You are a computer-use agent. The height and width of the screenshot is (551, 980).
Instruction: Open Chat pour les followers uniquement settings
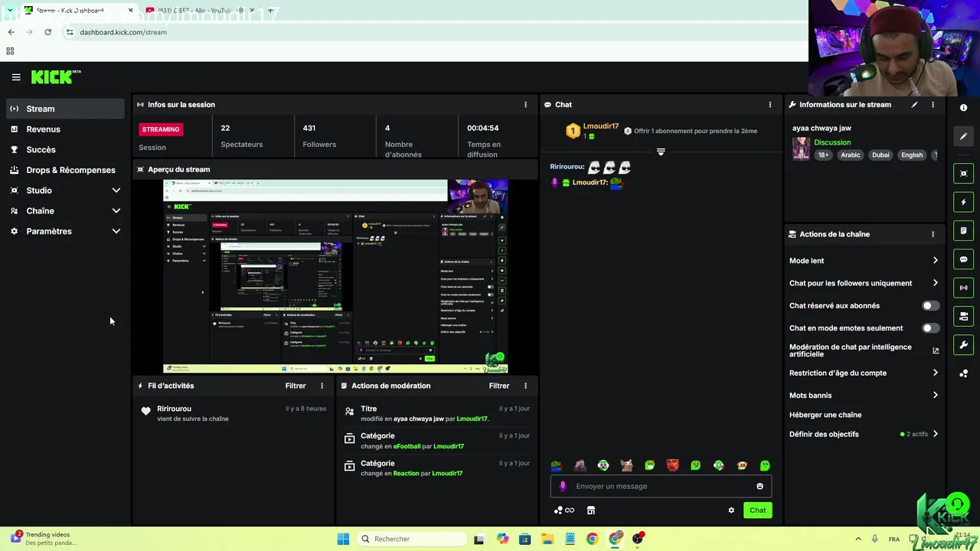(864, 283)
